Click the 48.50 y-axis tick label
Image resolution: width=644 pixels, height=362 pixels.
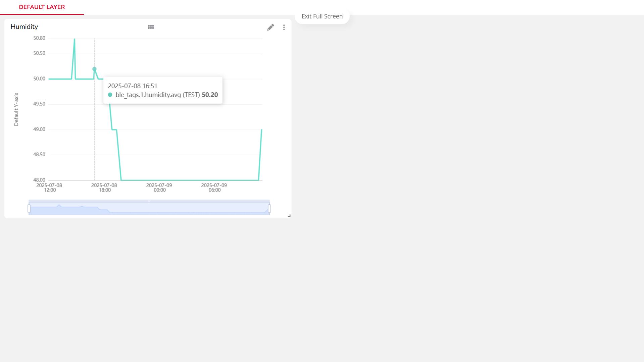[x=39, y=155]
